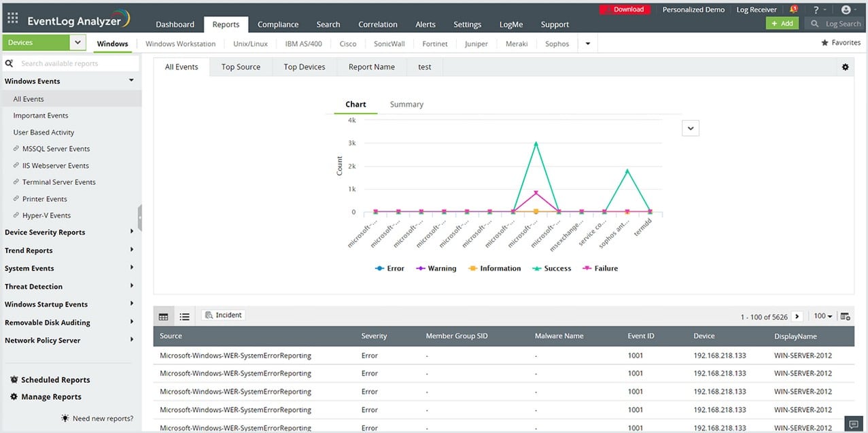Open the 100 results-per-page dropdown

822,315
